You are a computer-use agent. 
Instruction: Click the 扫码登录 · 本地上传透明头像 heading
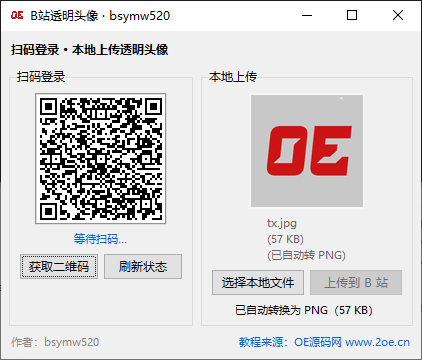89,50
